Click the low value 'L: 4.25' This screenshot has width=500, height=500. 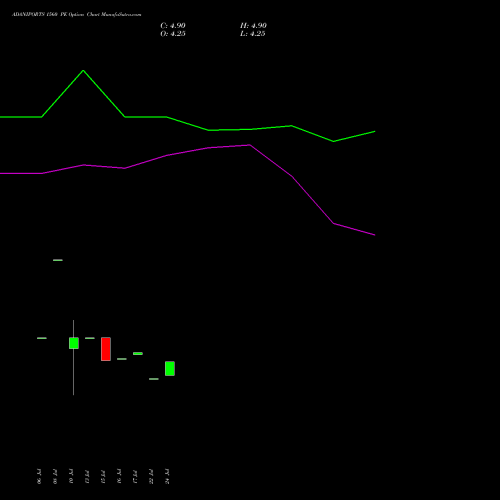click(253, 34)
